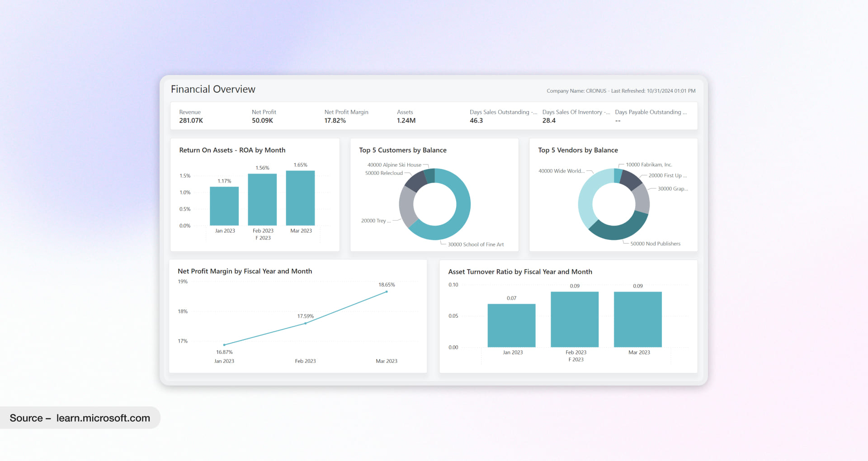The width and height of the screenshot is (868, 461).
Task: Select the 18.65% Mar 2023 data point
Action: coord(387,292)
